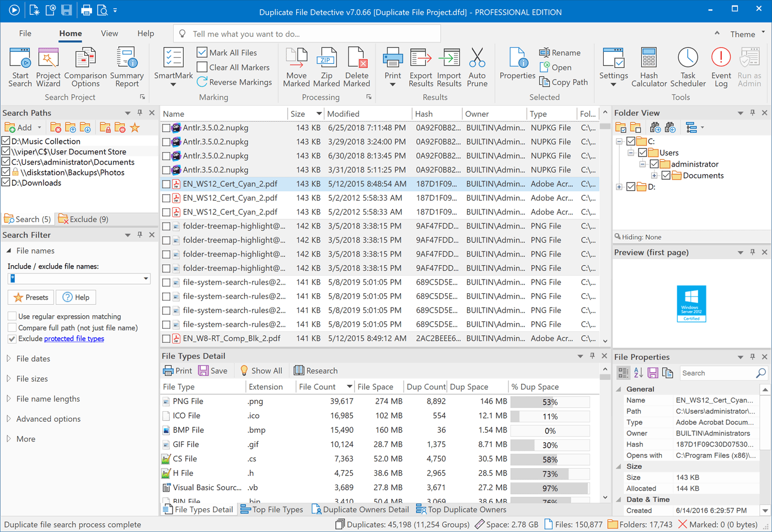
Task: Click the Presets button
Action: [30, 297]
